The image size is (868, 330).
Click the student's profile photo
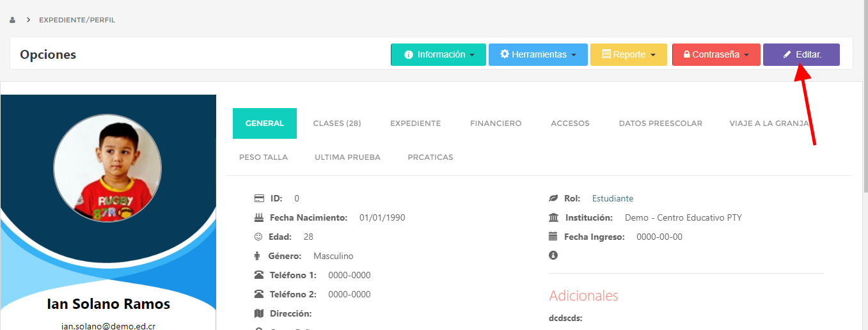click(107, 168)
